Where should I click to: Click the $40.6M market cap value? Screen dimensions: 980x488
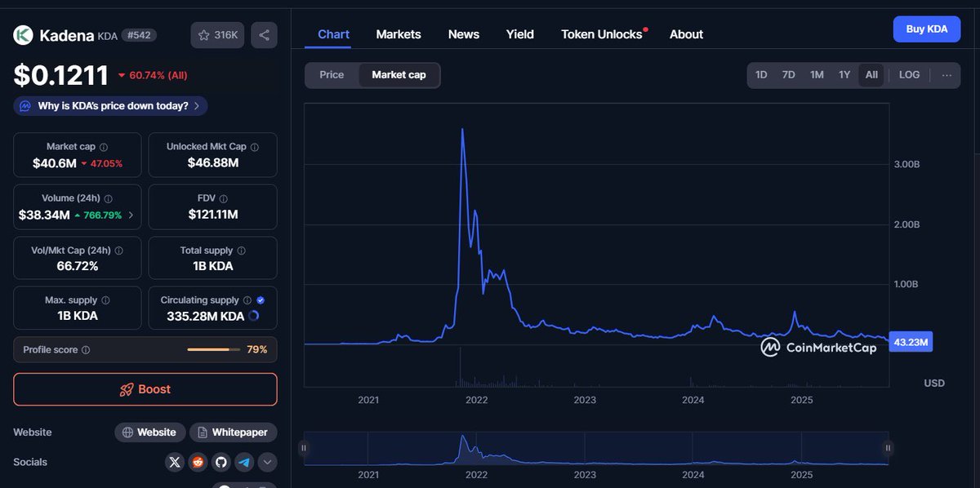[x=55, y=163]
